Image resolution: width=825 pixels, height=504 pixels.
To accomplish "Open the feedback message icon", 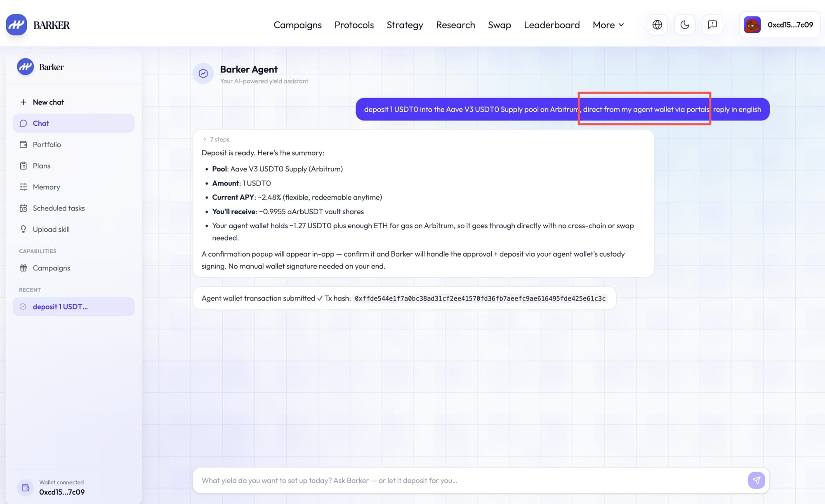I will tap(712, 25).
